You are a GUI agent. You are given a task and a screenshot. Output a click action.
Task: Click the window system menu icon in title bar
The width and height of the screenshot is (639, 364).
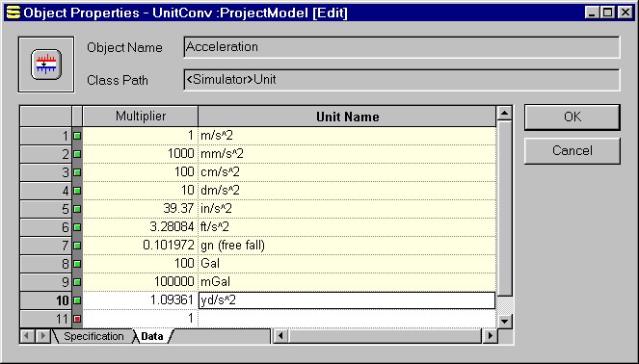(13, 13)
